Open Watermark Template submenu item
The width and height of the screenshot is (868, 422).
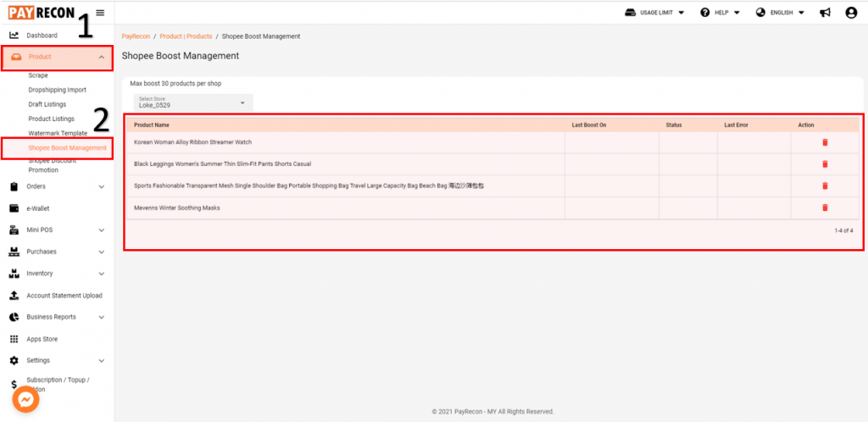click(x=58, y=133)
